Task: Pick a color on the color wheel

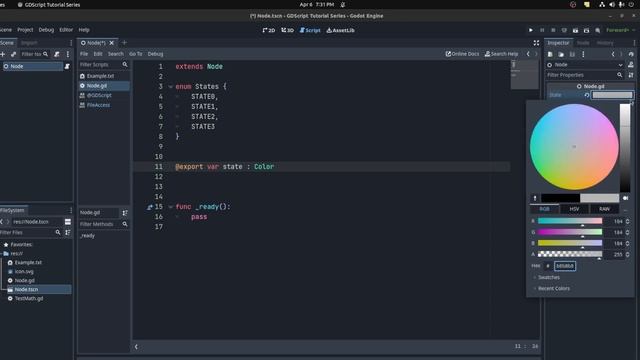Action: [x=574, y=147]
